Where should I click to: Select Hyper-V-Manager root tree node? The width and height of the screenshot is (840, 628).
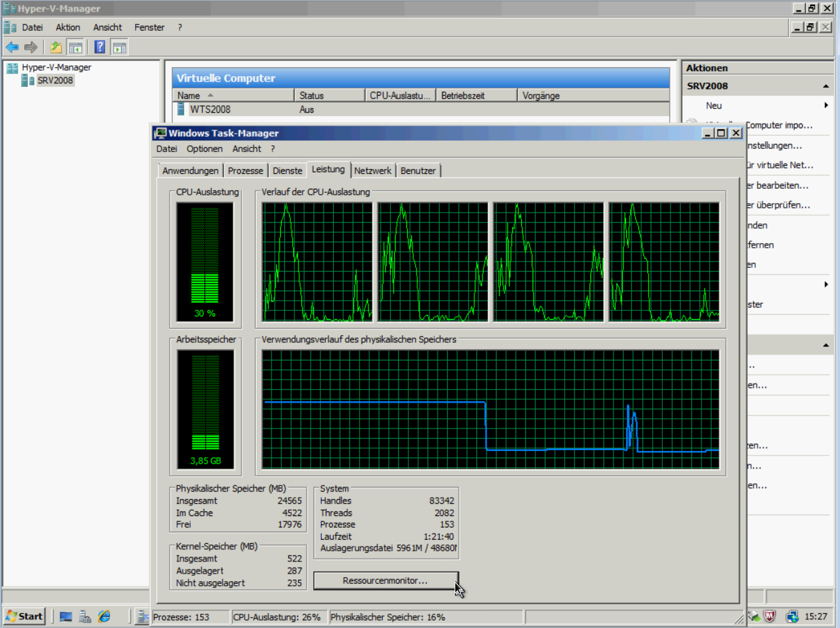pos(56,67)
